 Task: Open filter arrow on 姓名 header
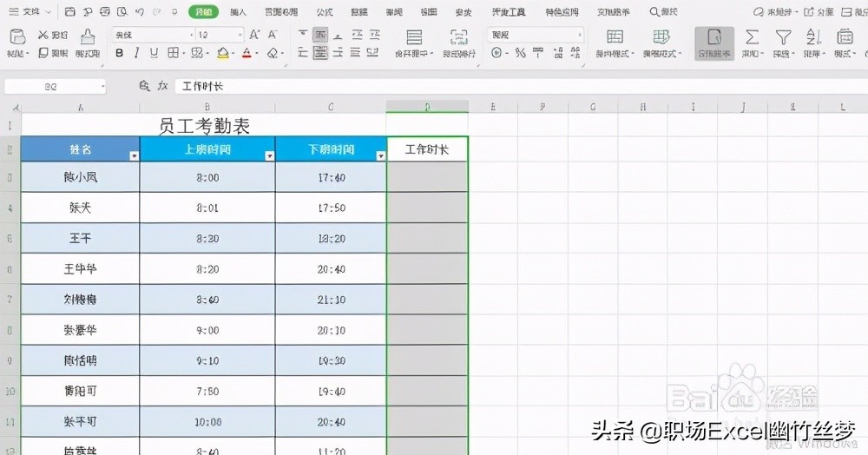[x=134, y=156]
